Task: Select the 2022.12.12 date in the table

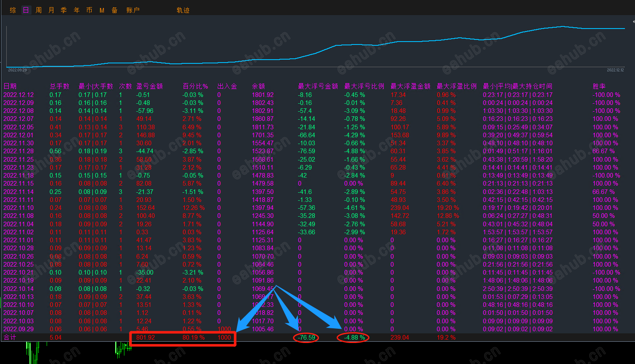Action: (x=18, y=95)
